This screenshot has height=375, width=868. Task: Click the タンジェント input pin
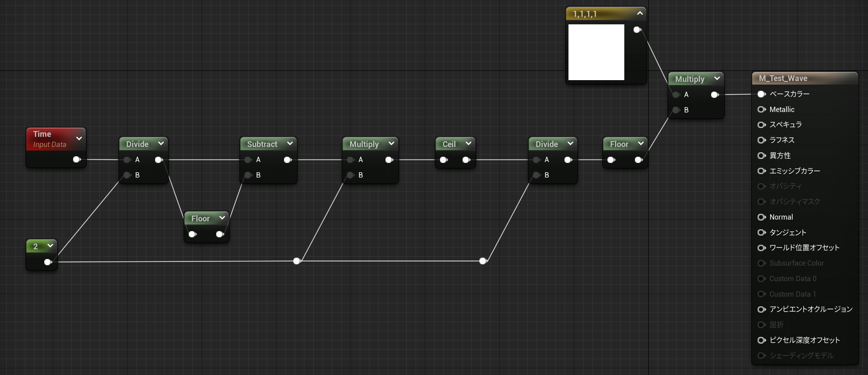(762, 232)
